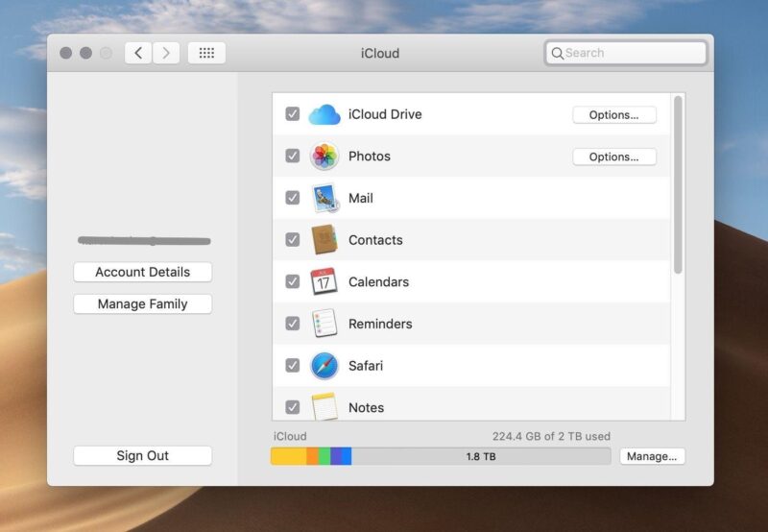768x532 pixels.
Task: Click the Notes notepad icon
Action: (x=324, y=407)
